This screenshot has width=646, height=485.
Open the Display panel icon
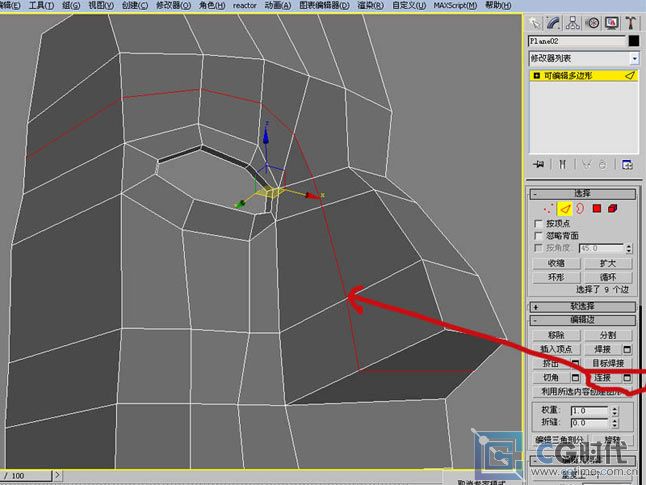coord(613,22)
